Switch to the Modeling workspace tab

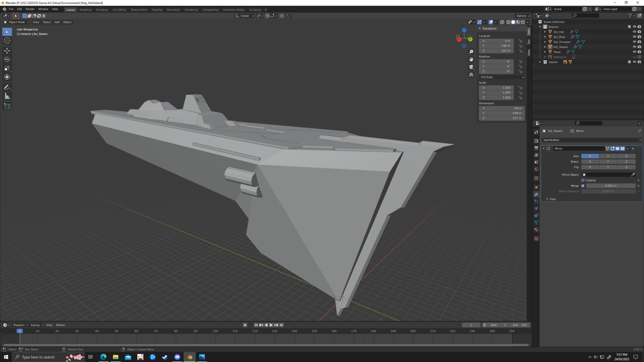[x=85, y=10]
